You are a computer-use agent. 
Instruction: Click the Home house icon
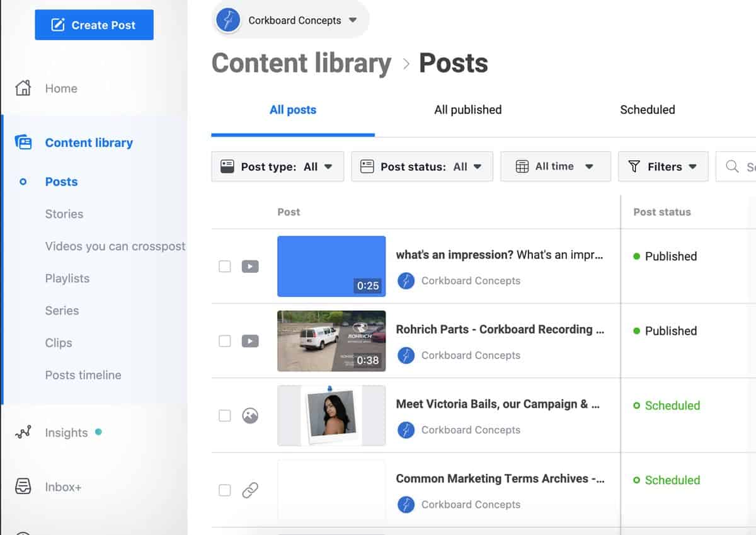pyautogui.click(x=23, y=88)
